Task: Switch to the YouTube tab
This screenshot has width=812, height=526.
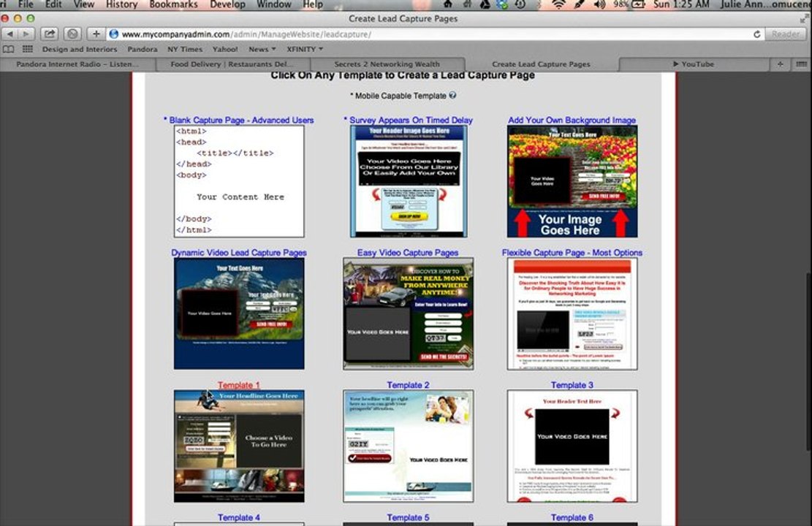Action: [694, 64]
